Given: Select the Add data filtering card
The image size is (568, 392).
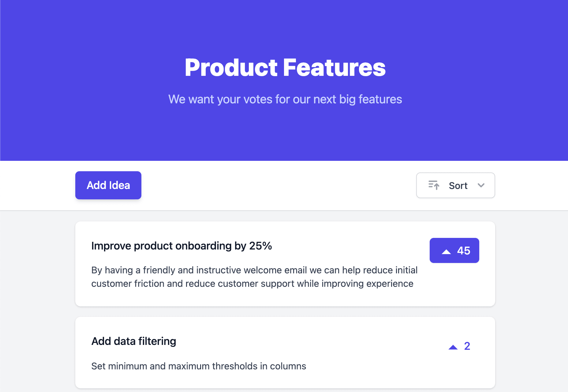Looking at the screenshot, I should (x=285, y=353).
